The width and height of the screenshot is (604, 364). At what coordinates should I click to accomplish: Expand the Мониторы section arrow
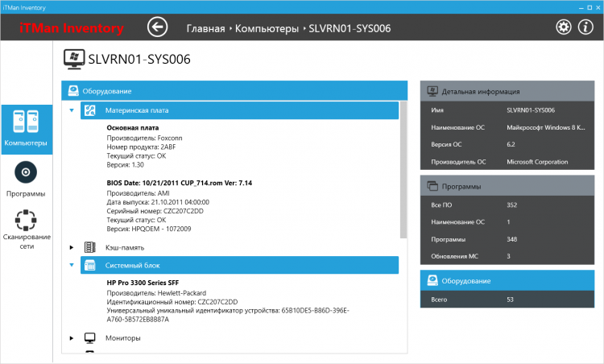point(71,338)
